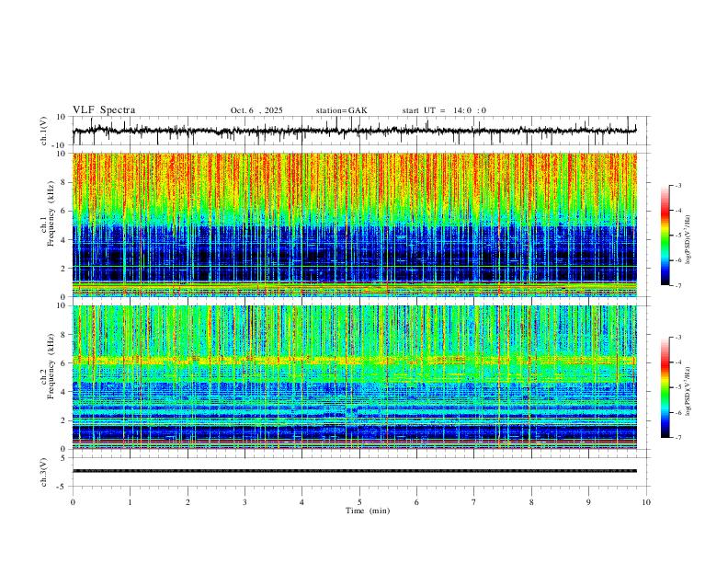Click the 'VLF Spectra' title text
This screenshot has width=728, height=563.
[x=104, y=110]
